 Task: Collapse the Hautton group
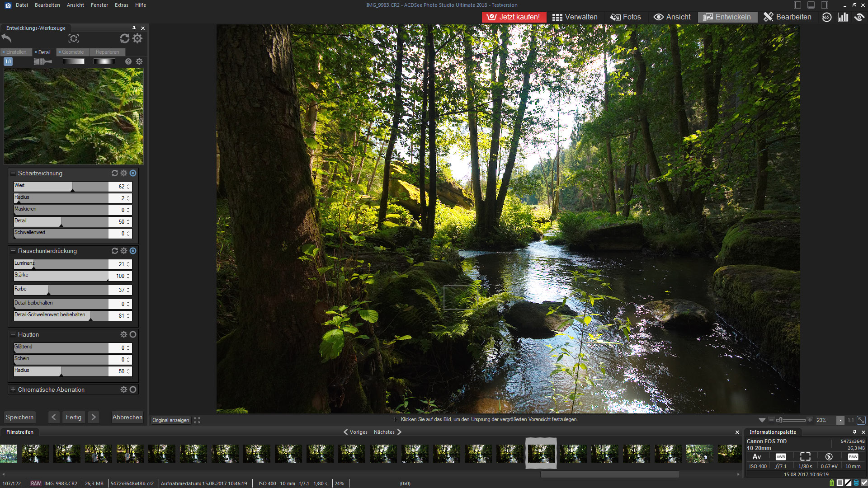coord(13,334)
